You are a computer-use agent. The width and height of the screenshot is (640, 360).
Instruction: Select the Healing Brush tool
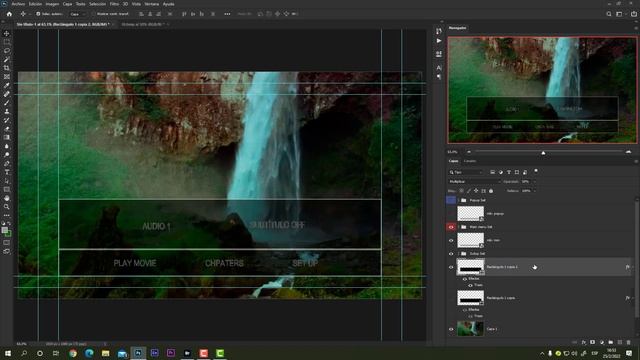(x=7, y=94)
